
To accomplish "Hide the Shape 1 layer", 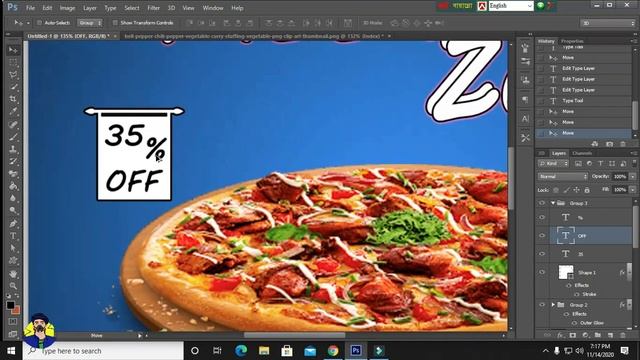I will pyautogui.click(x=542, y=272).
